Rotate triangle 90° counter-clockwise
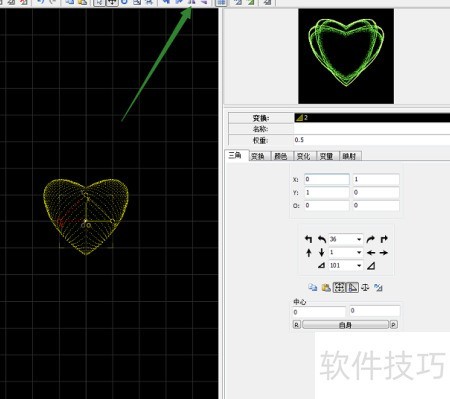This screenshot has height=399, width=450. point(309,239)
